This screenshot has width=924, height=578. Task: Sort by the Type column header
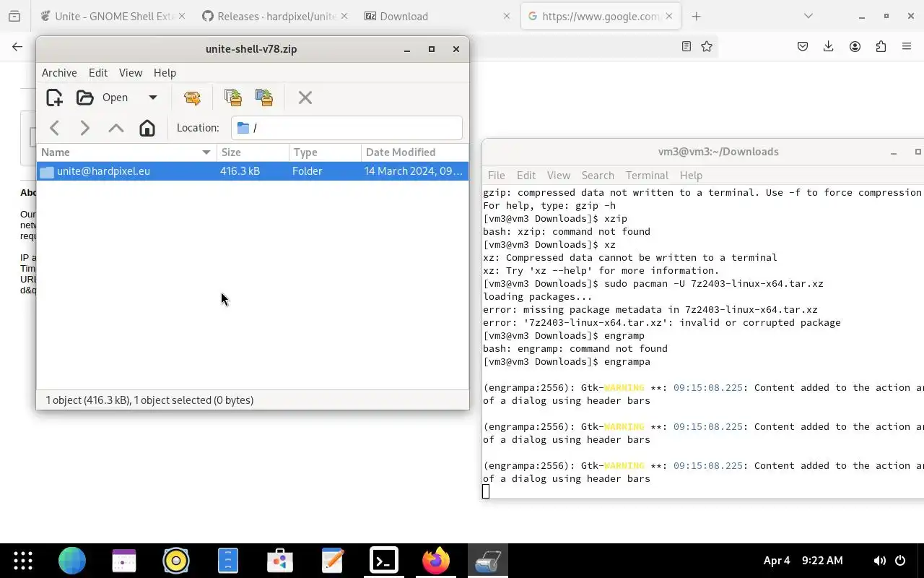[325, 152]
